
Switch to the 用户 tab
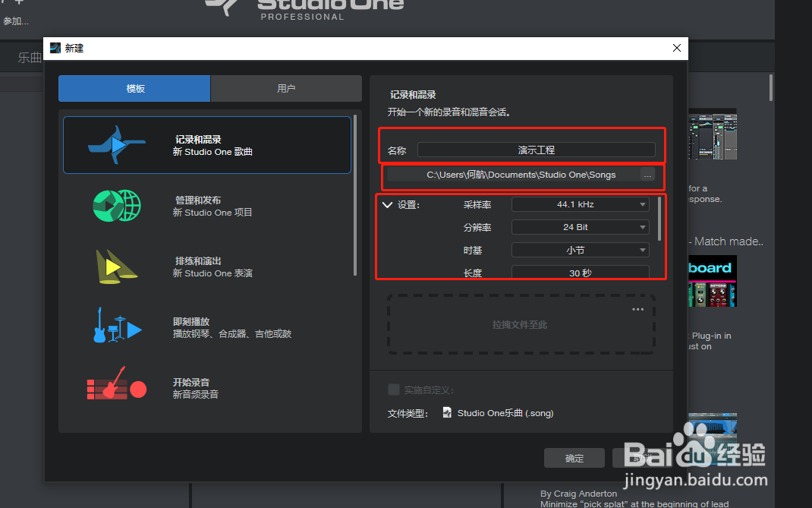[286, 89]
